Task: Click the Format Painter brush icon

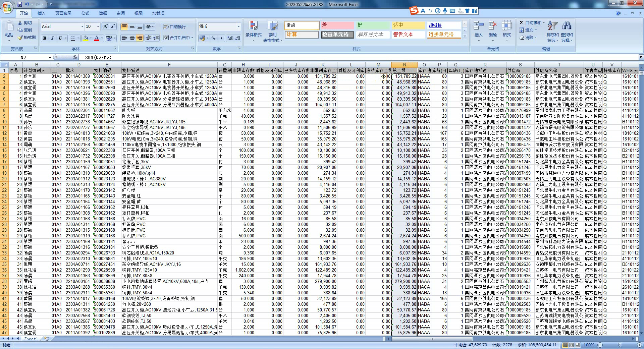Action: [21, 38]
